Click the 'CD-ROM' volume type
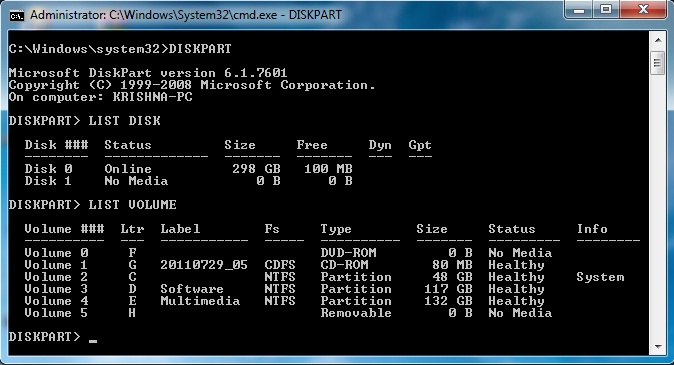Screen dimensions: 674x365 pos(344,265)
